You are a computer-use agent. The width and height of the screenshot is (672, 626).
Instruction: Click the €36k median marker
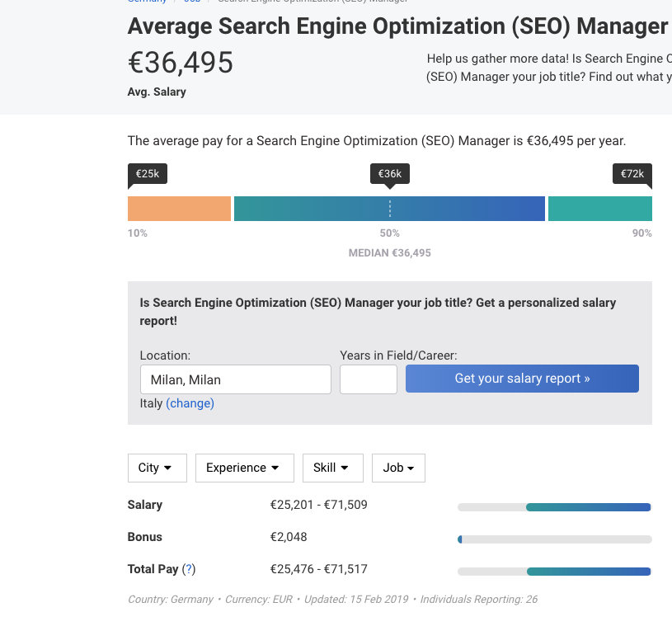coord(390,174)
